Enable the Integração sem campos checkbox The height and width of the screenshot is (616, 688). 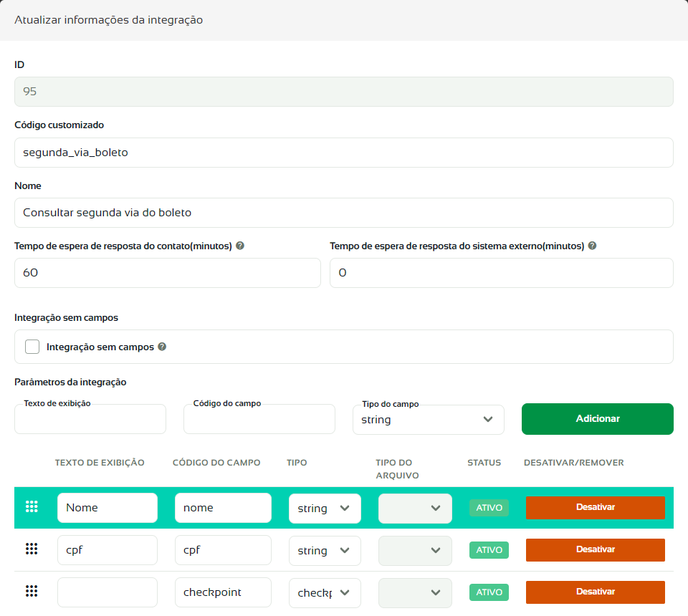point(32,347)
